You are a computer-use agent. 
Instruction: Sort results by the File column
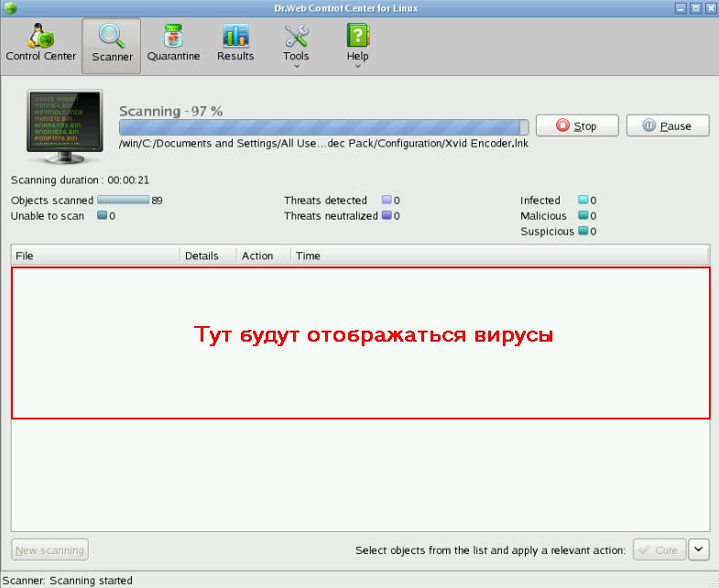pos(95,256)
